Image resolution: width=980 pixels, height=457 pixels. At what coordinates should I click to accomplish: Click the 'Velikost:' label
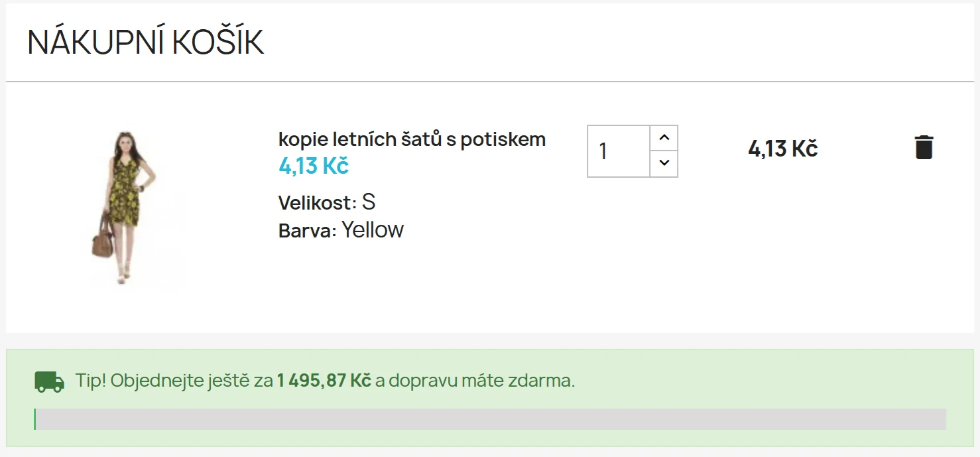(318, 202)
